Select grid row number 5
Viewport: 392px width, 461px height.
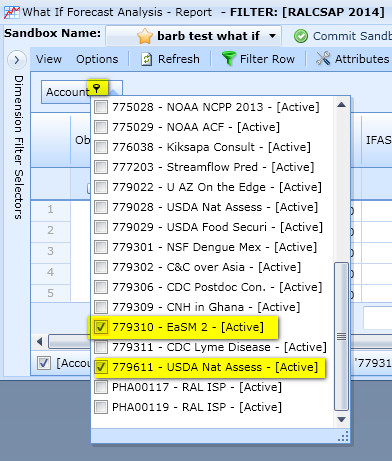click(x=50, y=293)
